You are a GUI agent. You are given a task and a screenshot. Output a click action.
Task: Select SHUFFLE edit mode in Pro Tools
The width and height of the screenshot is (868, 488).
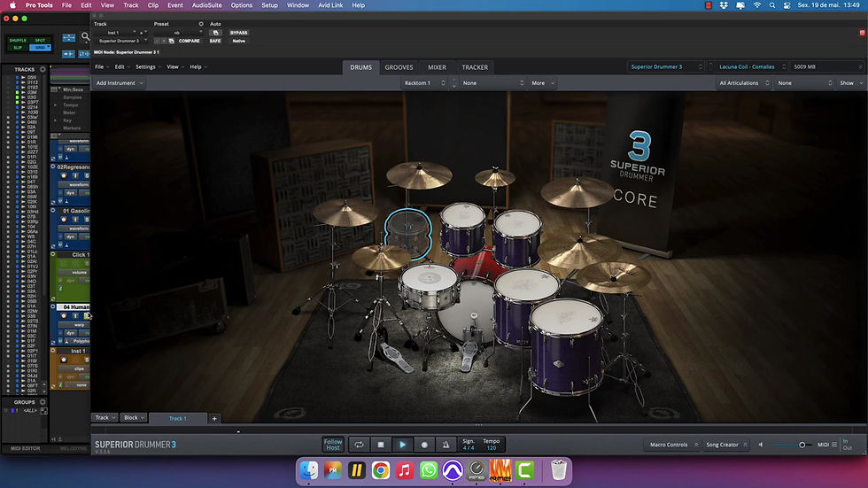coord(18,41)
